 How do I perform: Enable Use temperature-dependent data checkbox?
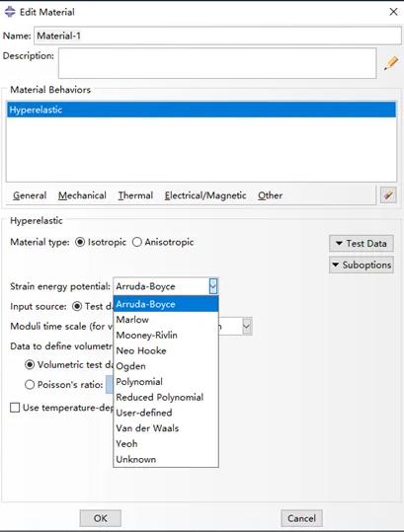15,408
